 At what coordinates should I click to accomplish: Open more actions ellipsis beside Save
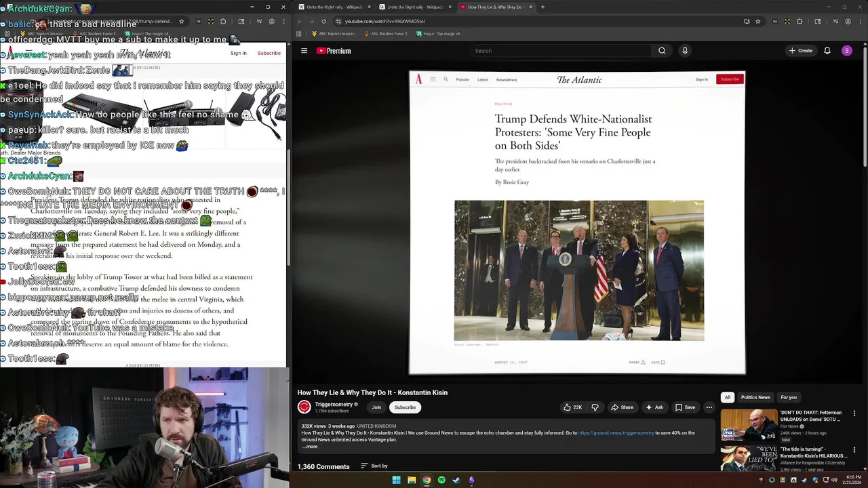pyautogui.click(x=709, y=407)
